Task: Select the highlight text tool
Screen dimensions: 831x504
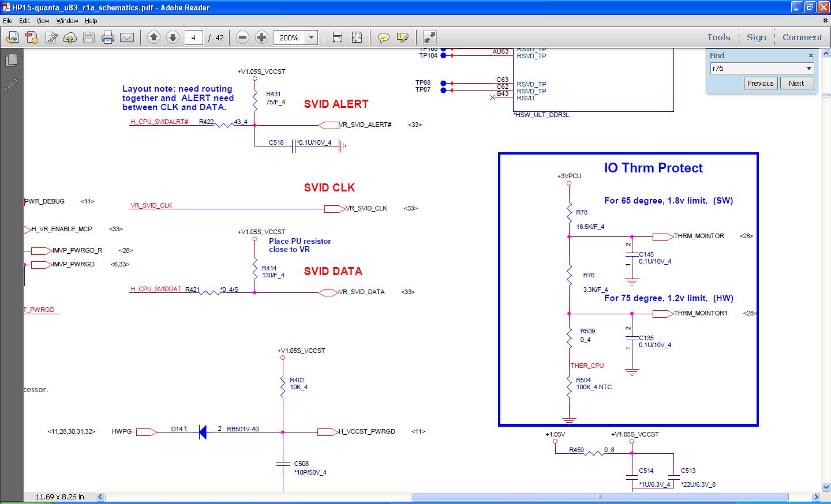Action: (403, 37)
